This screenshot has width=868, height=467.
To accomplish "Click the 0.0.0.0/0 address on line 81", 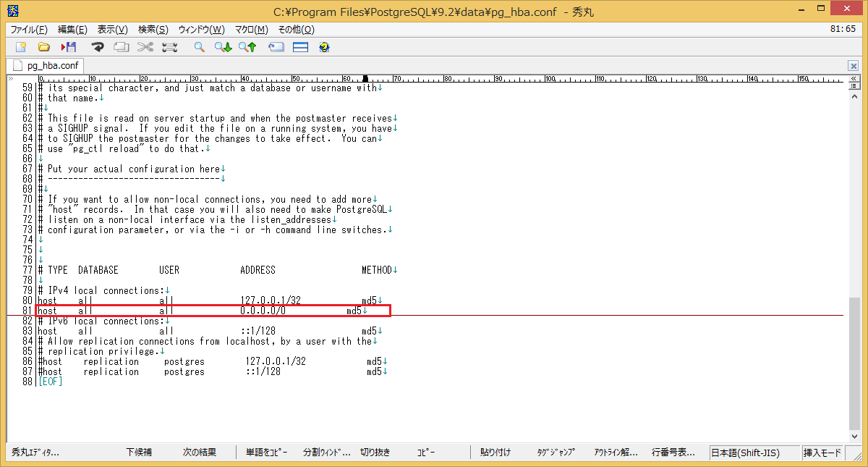I will click(263, 311).
